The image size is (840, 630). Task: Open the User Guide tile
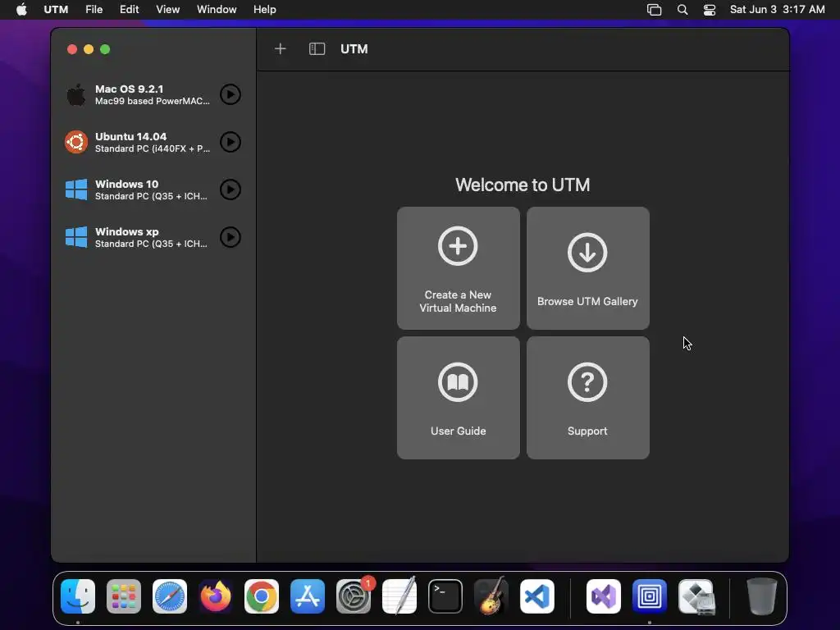click(x=458, y=398)
